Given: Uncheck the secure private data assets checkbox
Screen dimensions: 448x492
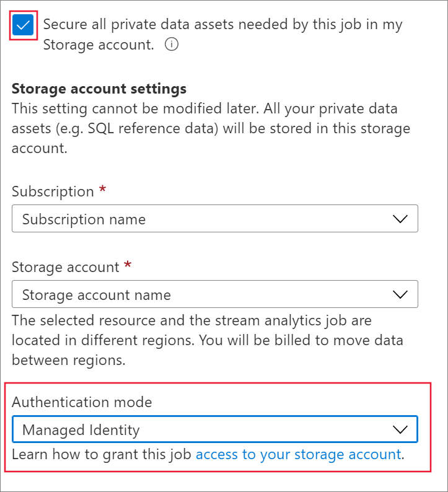Looking at the screenshot, I should point(23,25).
